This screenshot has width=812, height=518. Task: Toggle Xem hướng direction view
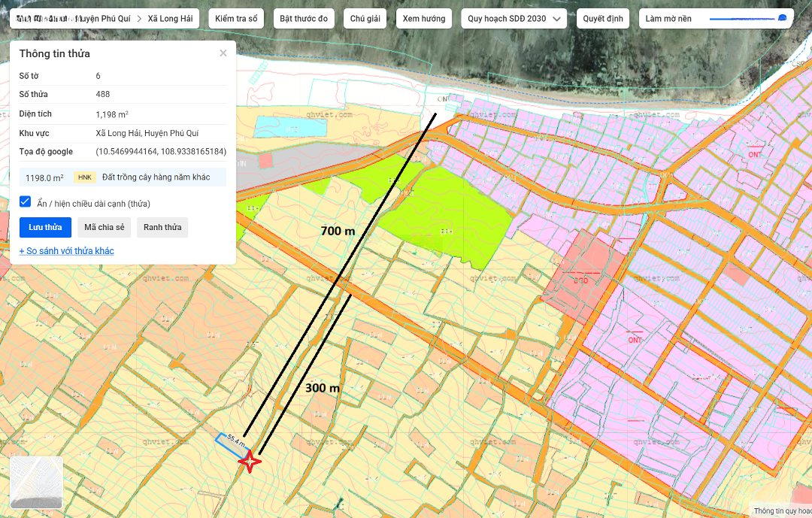423,19
